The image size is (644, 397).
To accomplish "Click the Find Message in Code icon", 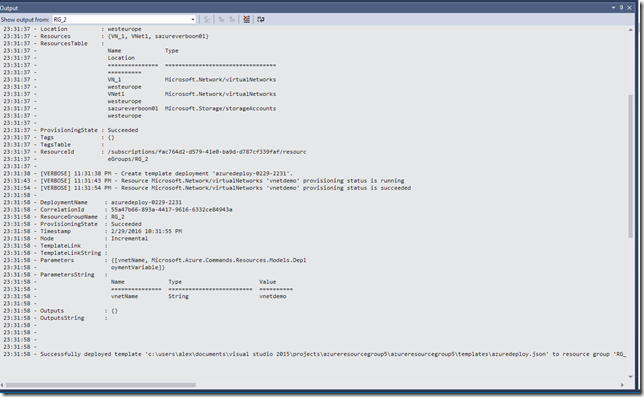I will pos(207,19).
